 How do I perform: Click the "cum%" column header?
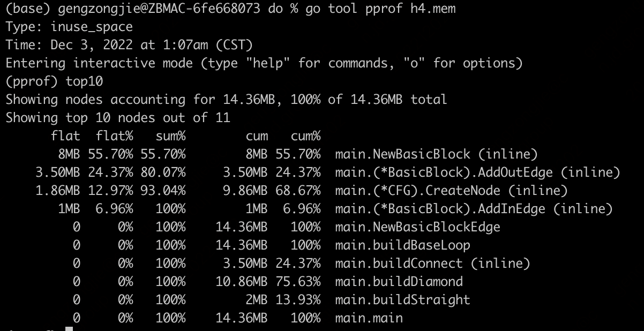tap(305, 136)
